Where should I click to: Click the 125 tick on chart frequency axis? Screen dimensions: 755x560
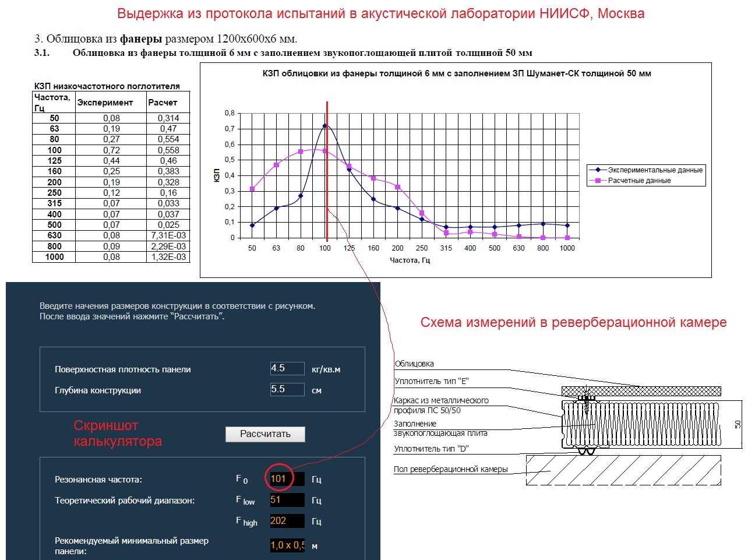(349, 248)
